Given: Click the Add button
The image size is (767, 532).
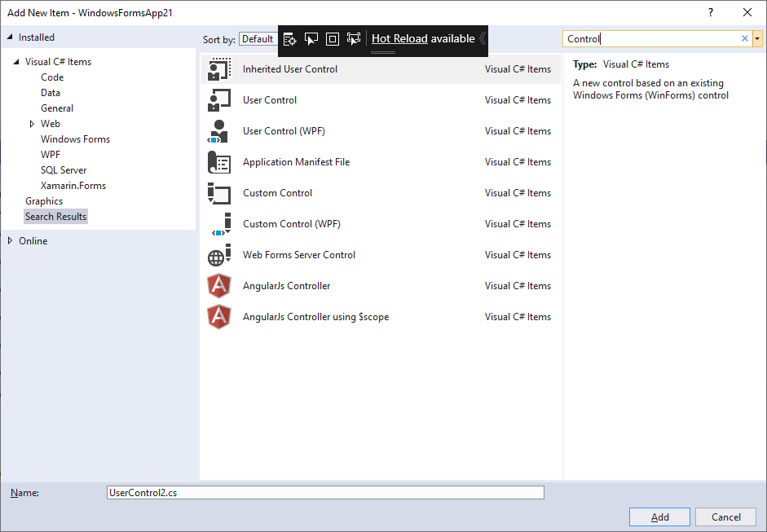Looking at the screenshot, I should point(659,517).
